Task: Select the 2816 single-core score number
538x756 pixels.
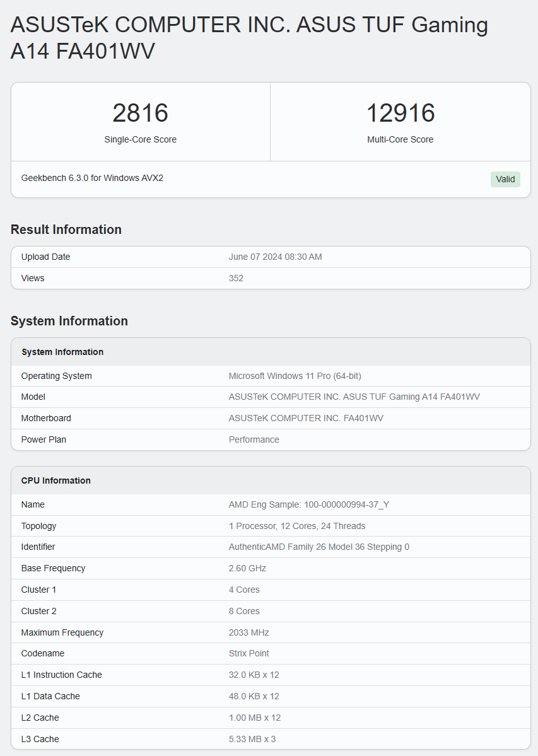Action: [140, 113]
